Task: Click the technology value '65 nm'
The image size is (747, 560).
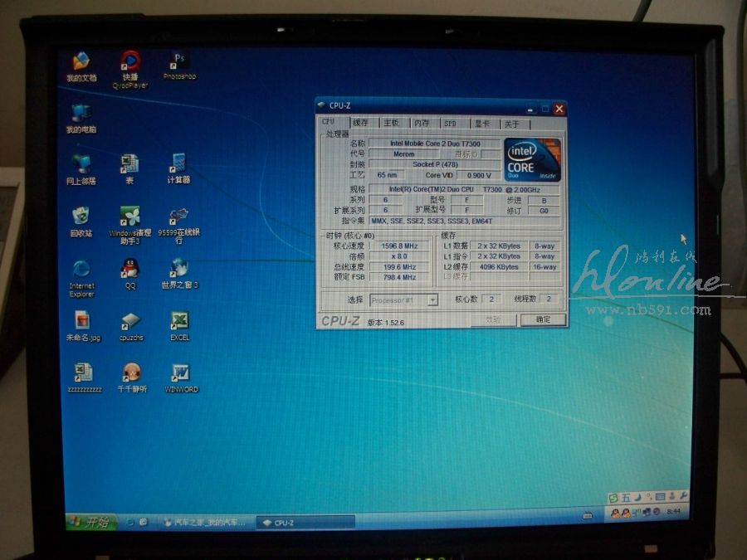Action: [387, 175]
